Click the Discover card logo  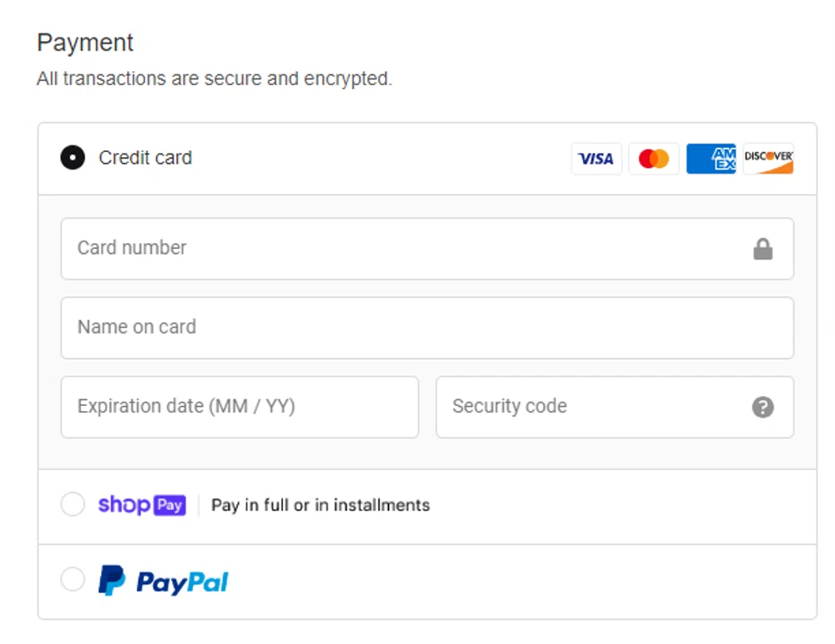(768, 159)
